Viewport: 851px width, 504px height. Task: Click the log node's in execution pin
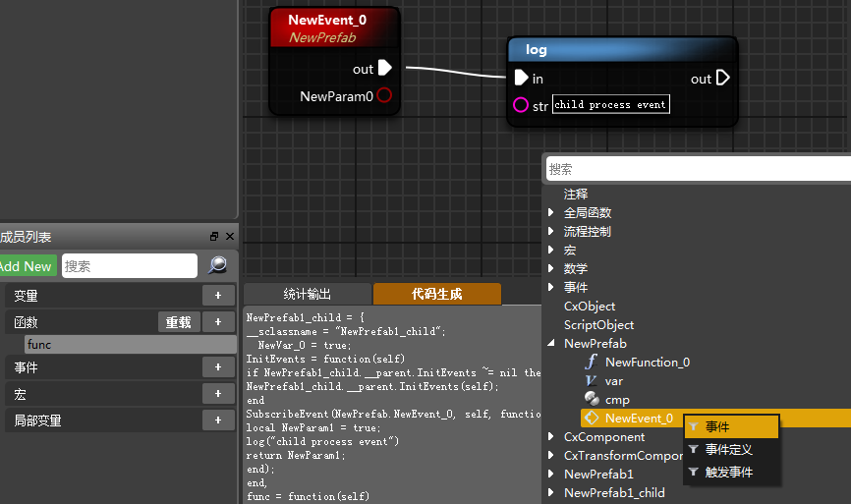(x=521, y=78)
